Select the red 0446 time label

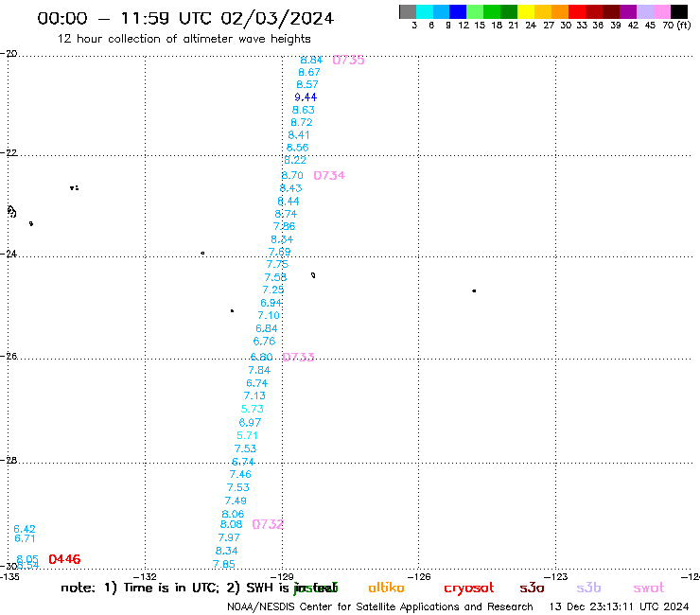(x=64, y=559)
